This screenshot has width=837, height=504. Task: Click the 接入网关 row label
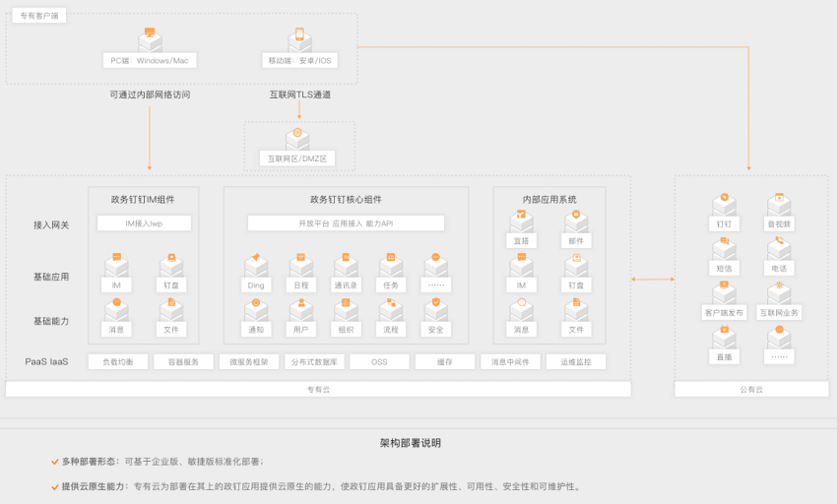[x=51, y=224]
